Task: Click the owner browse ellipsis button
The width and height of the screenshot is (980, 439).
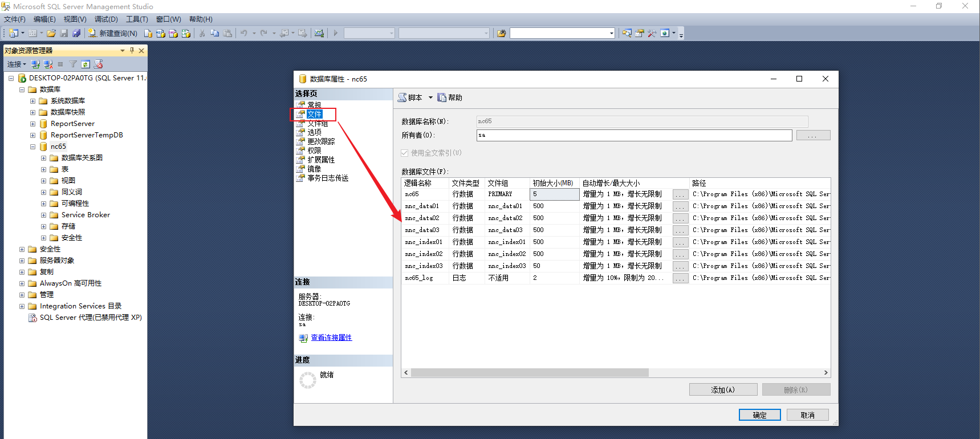Action: pos(813,135)
